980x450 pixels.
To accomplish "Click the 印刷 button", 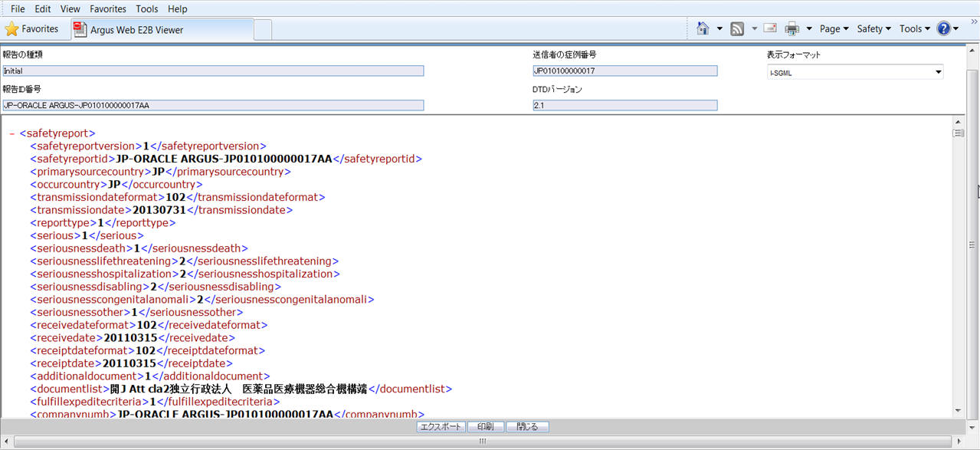I will 485,427.
